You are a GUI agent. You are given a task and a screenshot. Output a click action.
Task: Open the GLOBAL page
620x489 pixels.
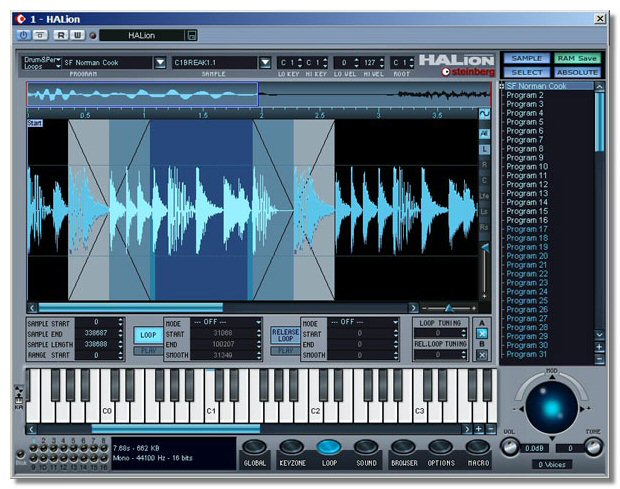click(x=254, y=453)
